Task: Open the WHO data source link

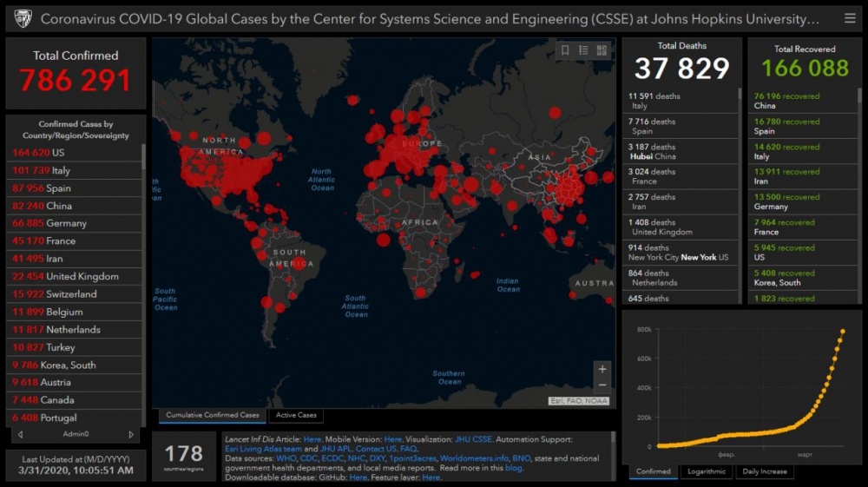Action: (x=286, y=458)
